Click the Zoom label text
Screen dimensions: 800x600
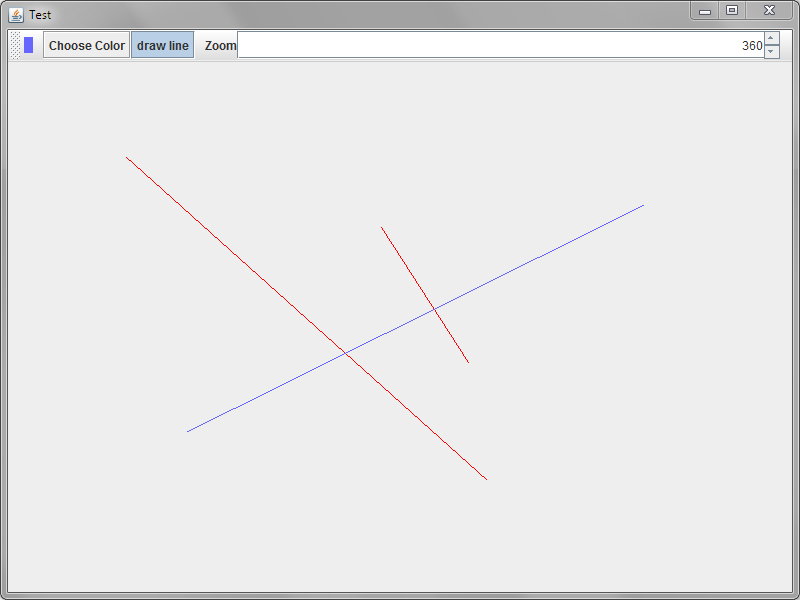coord(220,45)
